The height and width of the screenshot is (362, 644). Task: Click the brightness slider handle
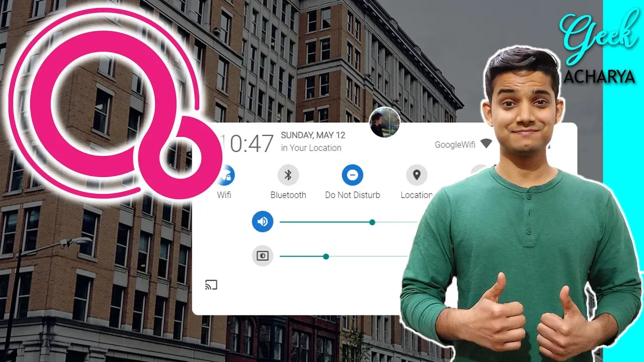tap(326, 256)
